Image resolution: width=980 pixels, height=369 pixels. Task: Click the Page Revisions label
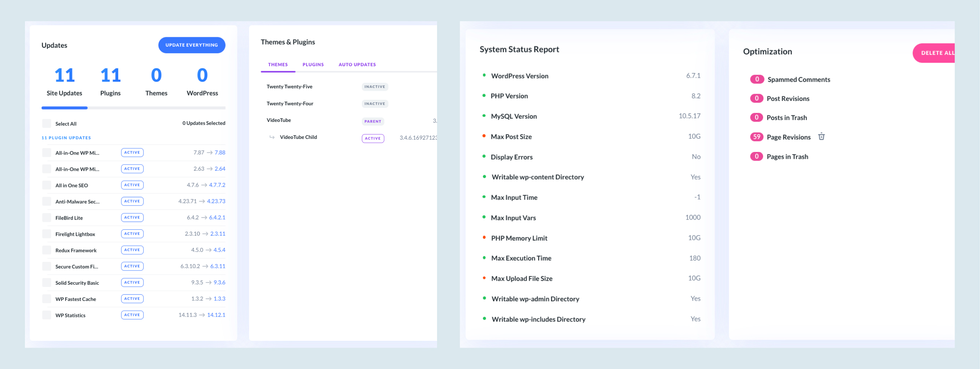click(x=789, y=137)
